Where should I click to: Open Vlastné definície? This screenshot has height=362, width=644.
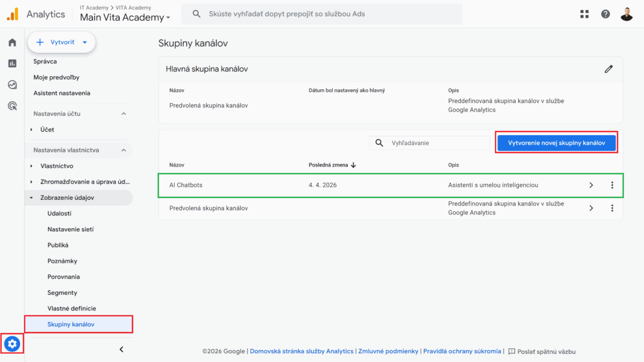coord(72,308)
